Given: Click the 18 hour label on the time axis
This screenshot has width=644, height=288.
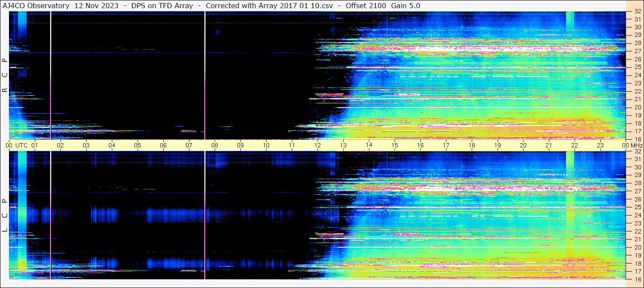Looking at the screenshot, I should [472, 145].
